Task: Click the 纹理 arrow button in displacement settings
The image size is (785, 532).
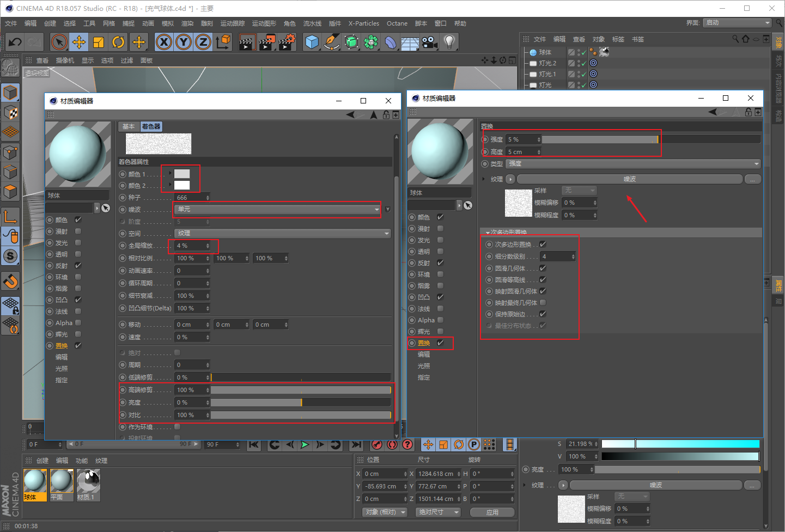Action: tap(510, 179)
